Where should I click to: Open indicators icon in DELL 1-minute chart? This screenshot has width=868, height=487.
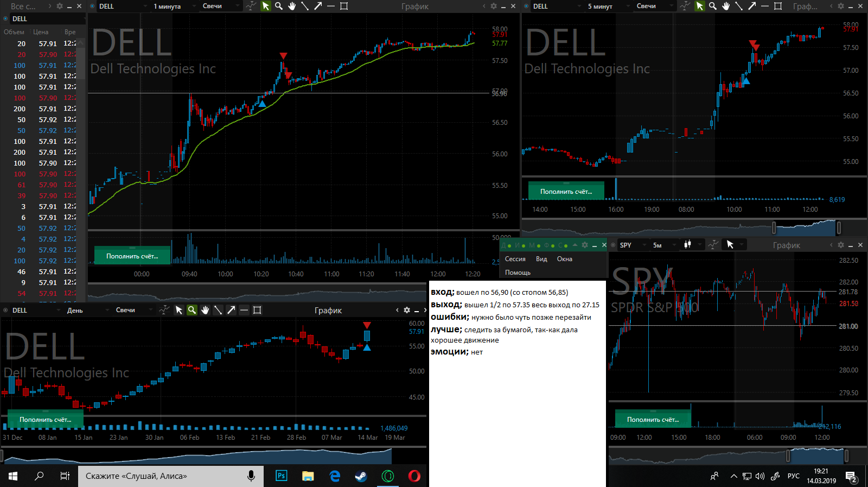pos(251,6)
